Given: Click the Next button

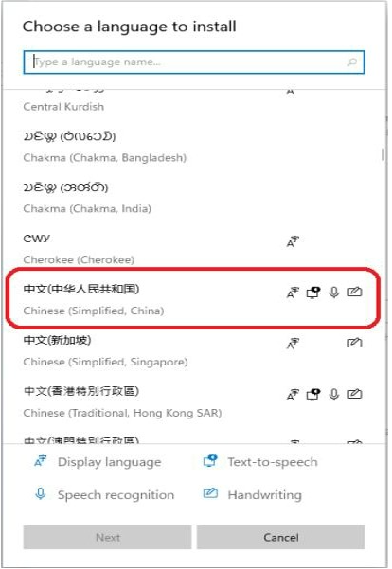Looking at the screenshot, I should pyautogui.click(x=107, y=537).
